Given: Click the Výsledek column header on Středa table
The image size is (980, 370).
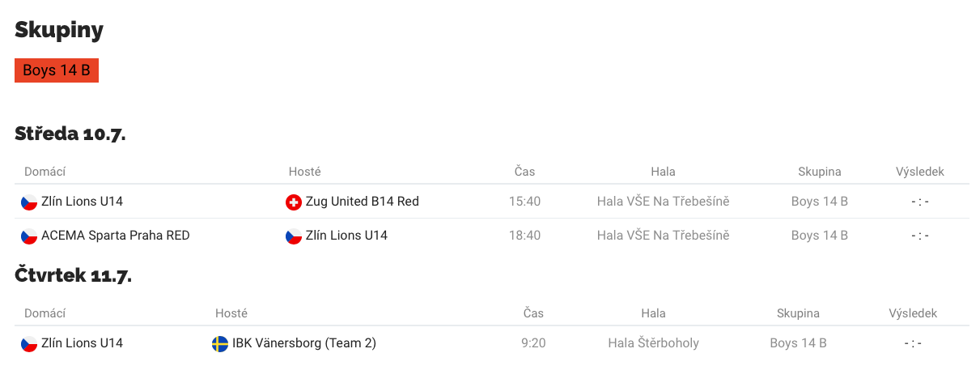Looking at the screenshot, I should click(x=919, y=172).
